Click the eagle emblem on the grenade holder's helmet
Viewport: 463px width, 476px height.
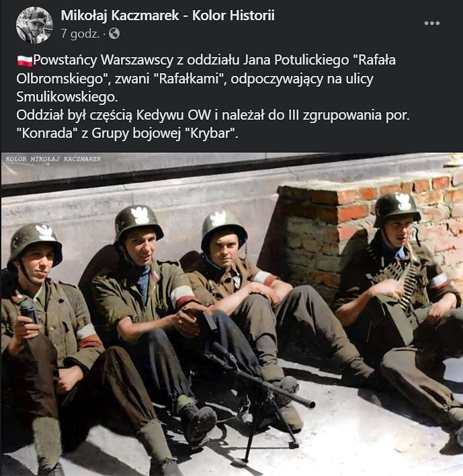coord(44,233)
